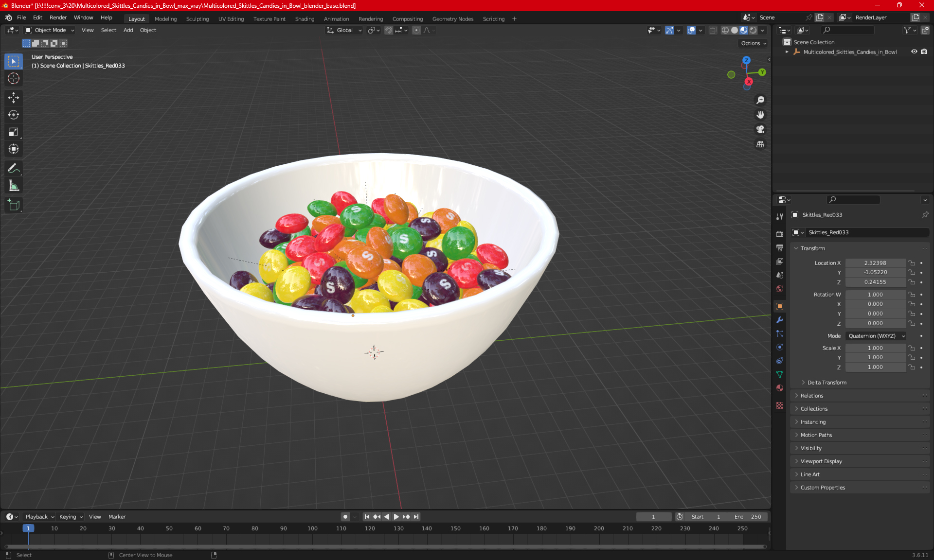Toggle lock on Location X
This screenshot has width=934, height=560.
912,263
